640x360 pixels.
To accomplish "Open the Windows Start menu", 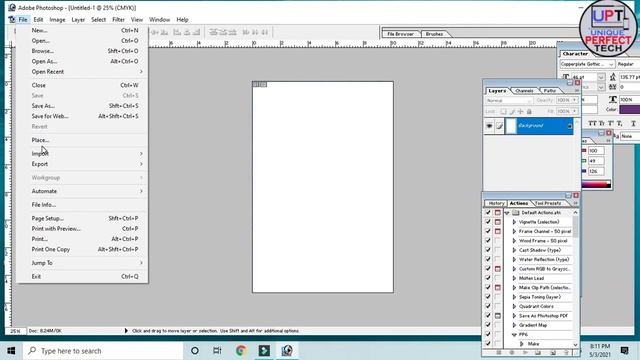I will click(11, 351).
